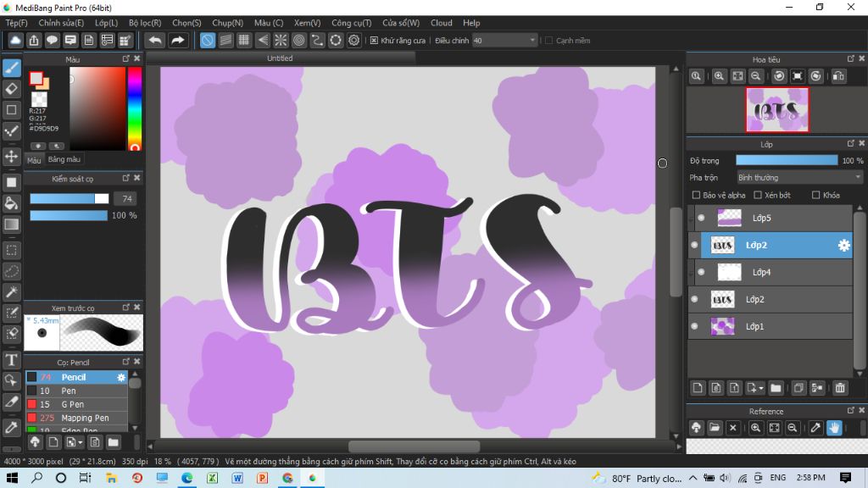Toggle visibility of the selected Lớp2 layer
Image resolution: width=868 pixels, height=488 pixels.
pyautogui.click(x=695, y=245)
